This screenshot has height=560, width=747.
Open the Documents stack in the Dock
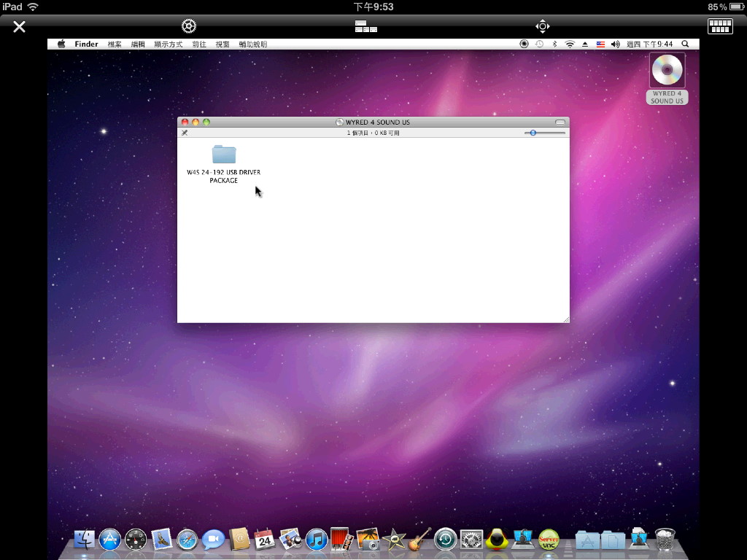point(613,540)
